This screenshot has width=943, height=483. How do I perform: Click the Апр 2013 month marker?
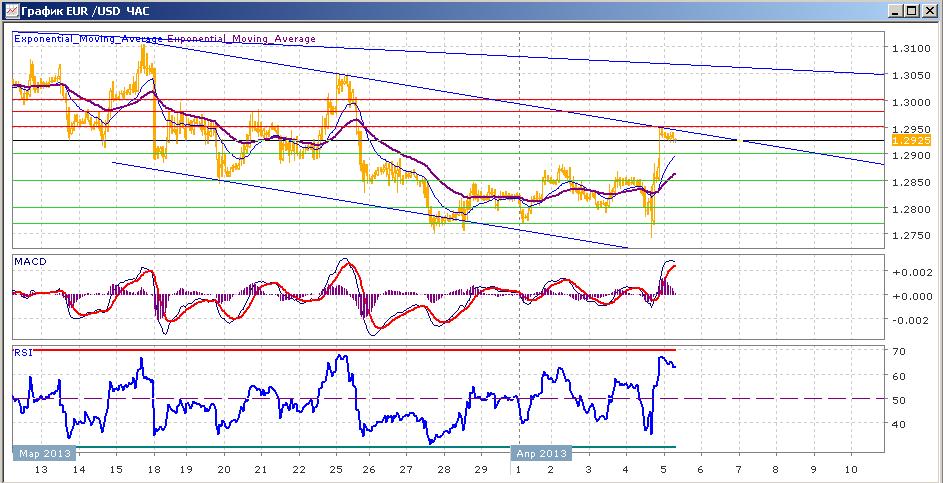point(541,453)
